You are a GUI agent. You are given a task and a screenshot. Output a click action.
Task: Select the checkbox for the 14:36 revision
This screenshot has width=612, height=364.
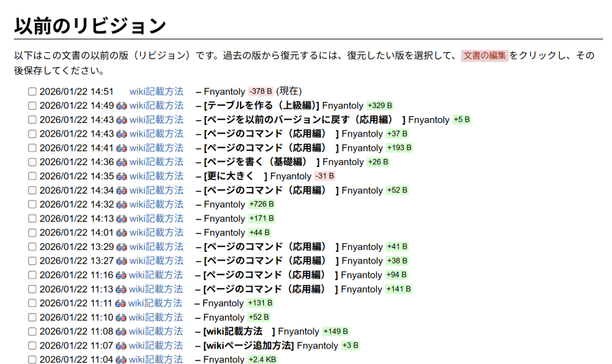[x=32, y=162]
